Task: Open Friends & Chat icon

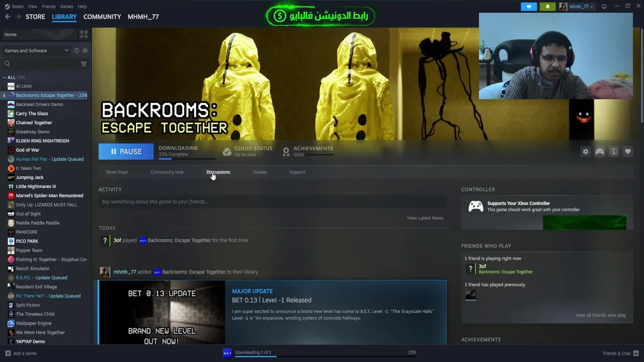Action: tap(636, 353)
